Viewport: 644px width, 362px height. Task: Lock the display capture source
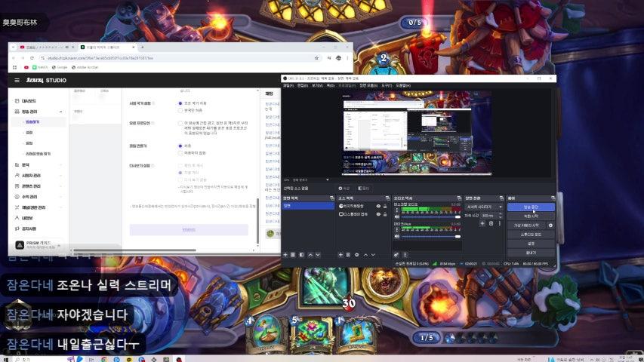click(x=385, y=214)
